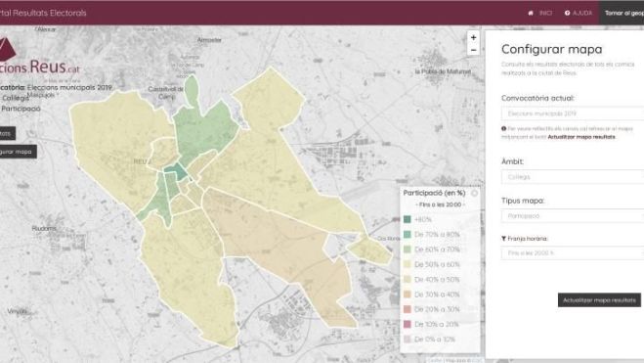Zoom in on the map with plus
This screenshot has width=644, height=363.
474,37
